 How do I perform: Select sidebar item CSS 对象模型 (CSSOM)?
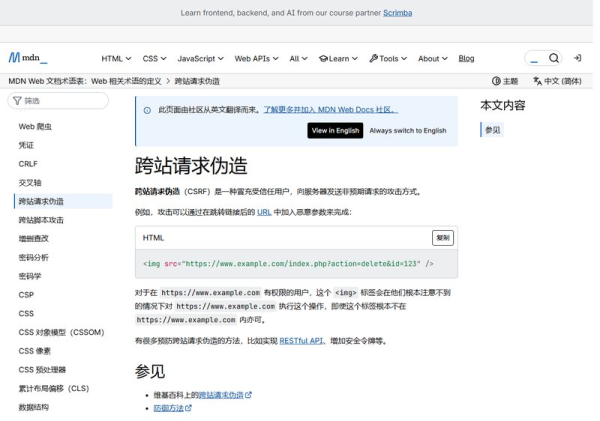61,332
